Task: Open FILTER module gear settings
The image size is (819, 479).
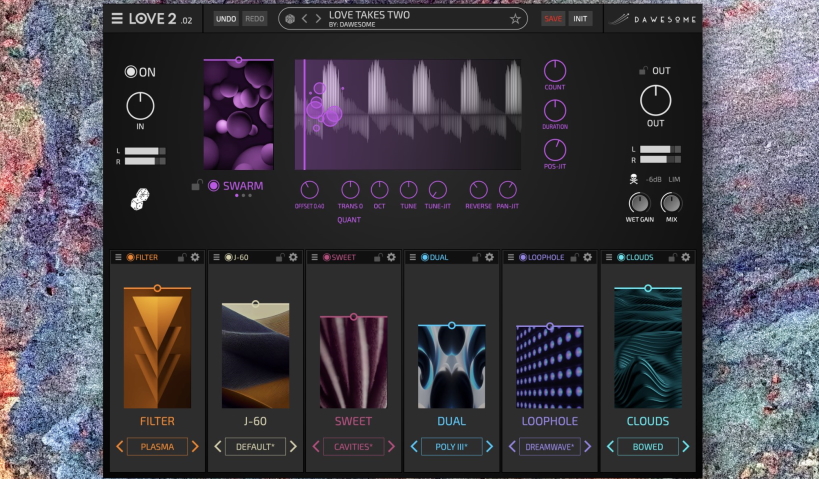Action: pos(195,257)
